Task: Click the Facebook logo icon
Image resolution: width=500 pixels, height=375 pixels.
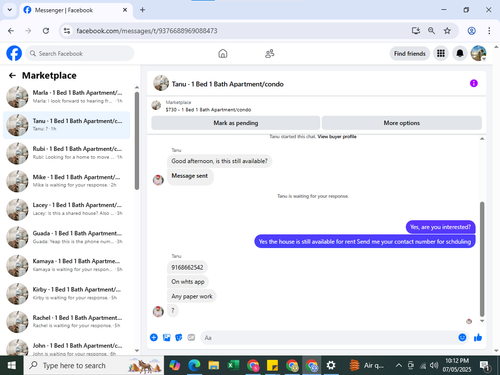Action: click(x=14, y=53)
